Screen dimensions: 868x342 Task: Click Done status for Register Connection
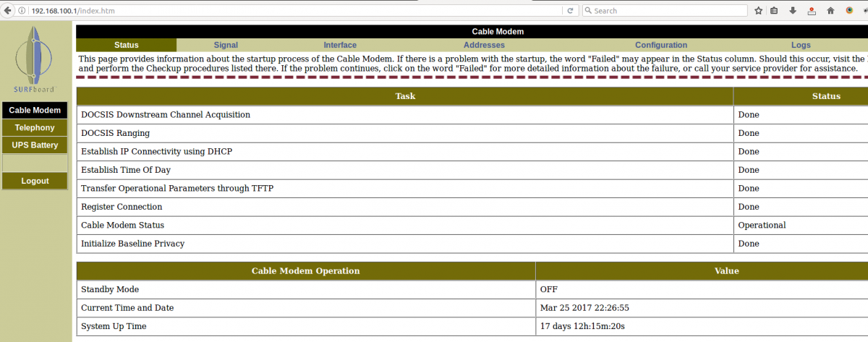tap(749, 207)
